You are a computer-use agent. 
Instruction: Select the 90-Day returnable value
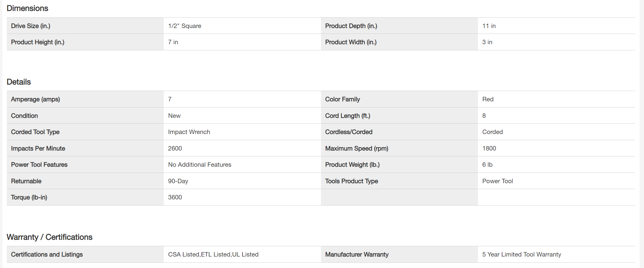178,181
